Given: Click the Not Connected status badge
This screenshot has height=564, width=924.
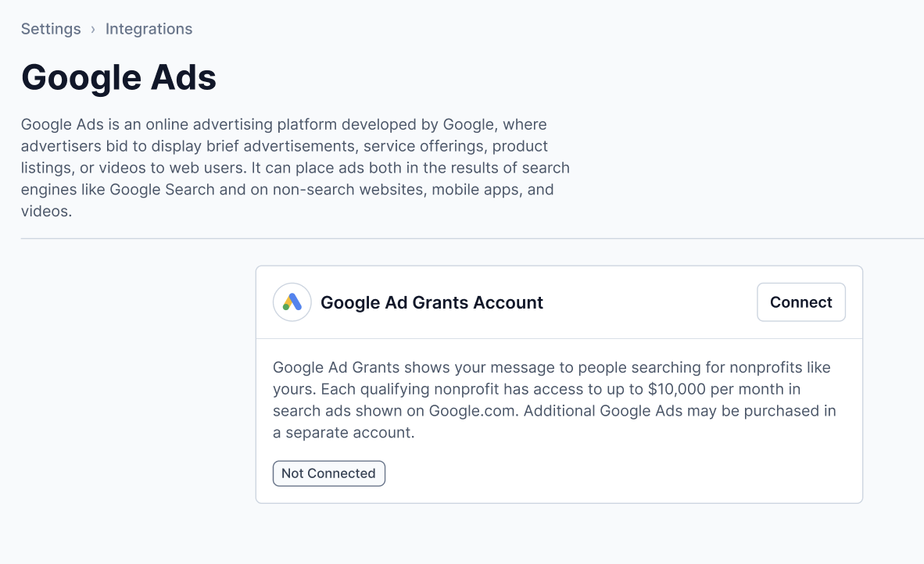Looking at the screenshot, I should (329, 473).
